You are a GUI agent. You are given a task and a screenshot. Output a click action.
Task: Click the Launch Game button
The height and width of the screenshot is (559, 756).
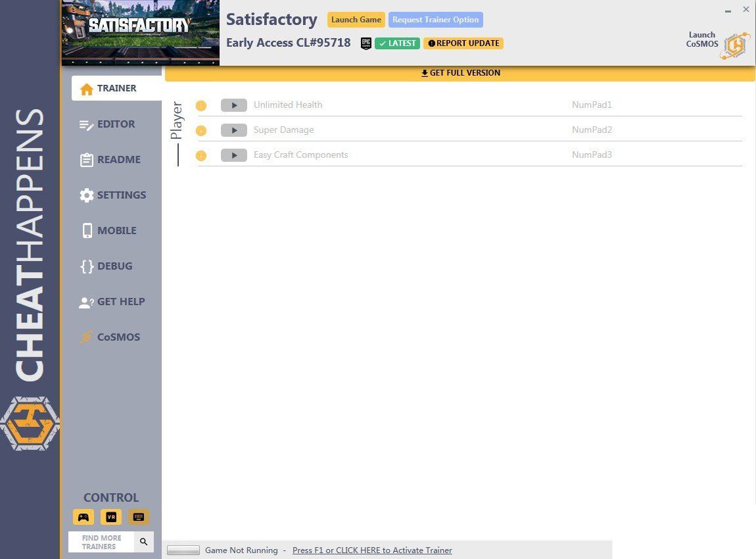click(356, 20)
